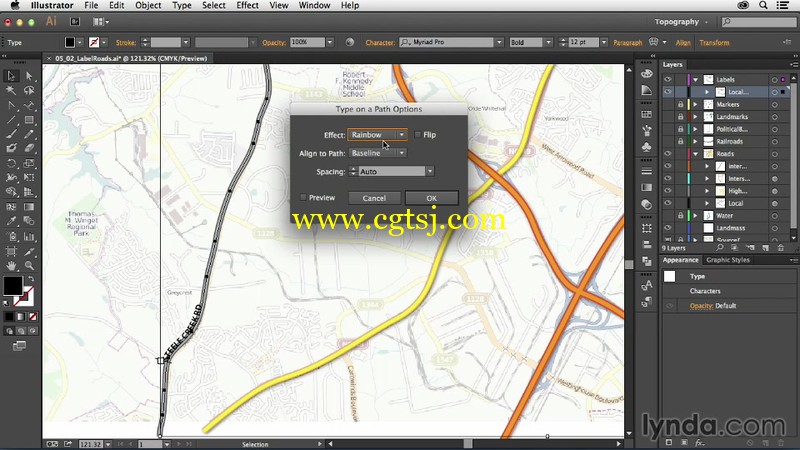Image resolution: width=800 pixels, height=450 pixels.
Task: Select the Eraser tool
Action: tap(29, 148)
